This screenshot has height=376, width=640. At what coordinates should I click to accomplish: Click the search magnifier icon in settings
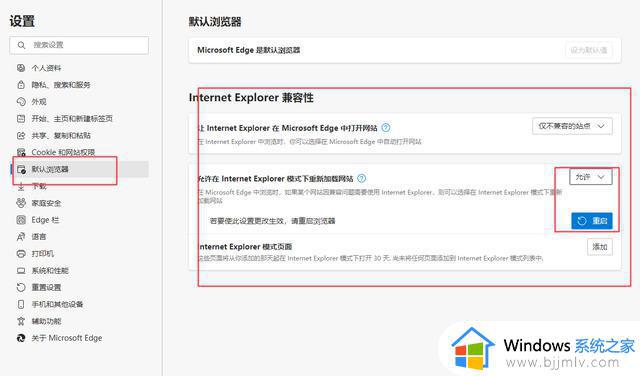pos(22,45)
